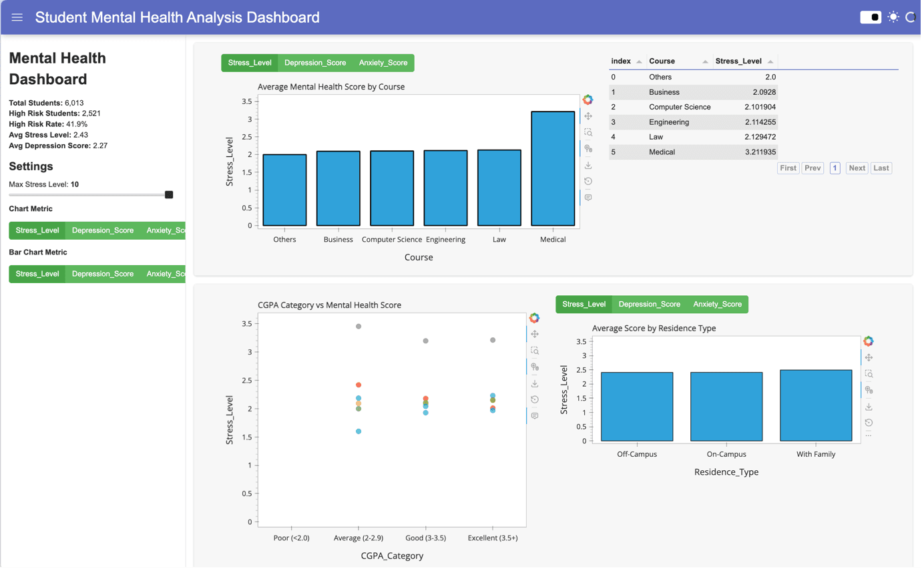
Task: Select Anxiety_Score above the course bar chart
Action: tap(385, 63)
